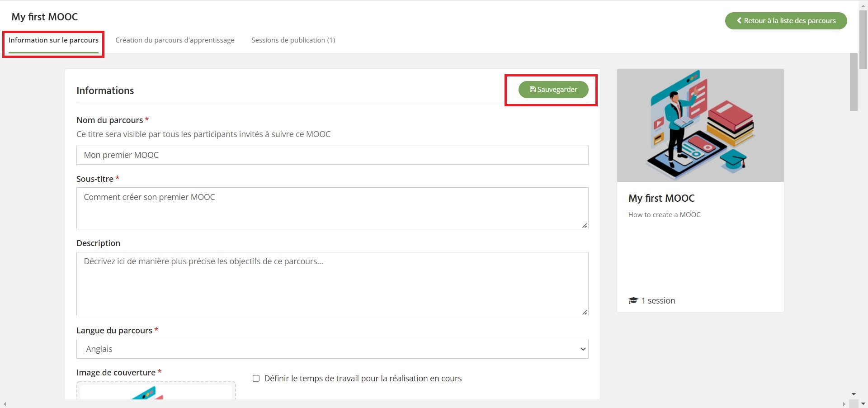Click the Image de couverture upload thumbnail
Viewport: 868px width, 408px height.
(156, 391)
